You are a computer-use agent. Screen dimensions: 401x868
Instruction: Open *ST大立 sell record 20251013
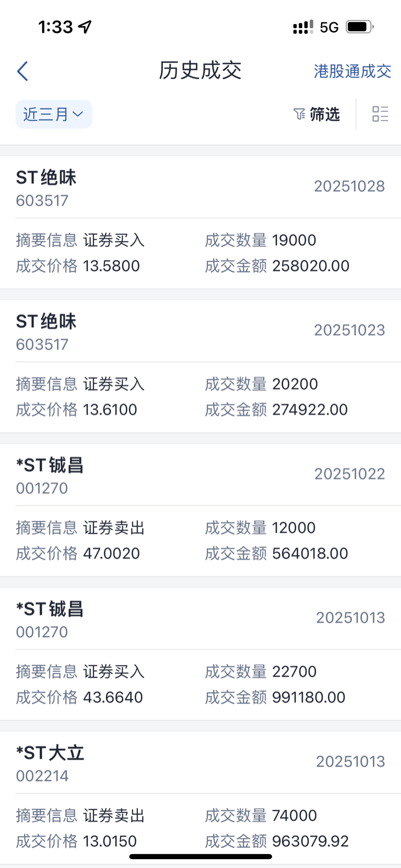tap(200, 798)
